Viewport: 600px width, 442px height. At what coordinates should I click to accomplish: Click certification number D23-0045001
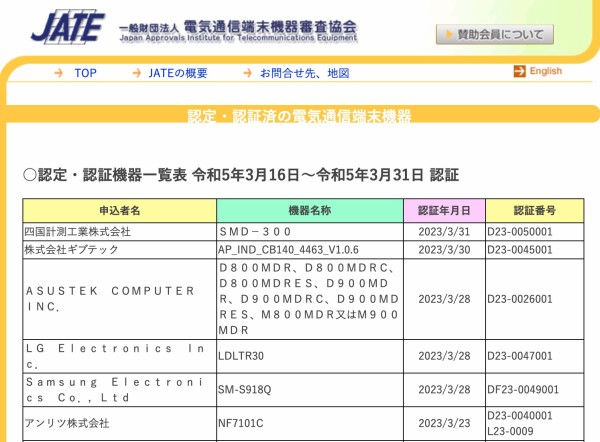[520, 250]
